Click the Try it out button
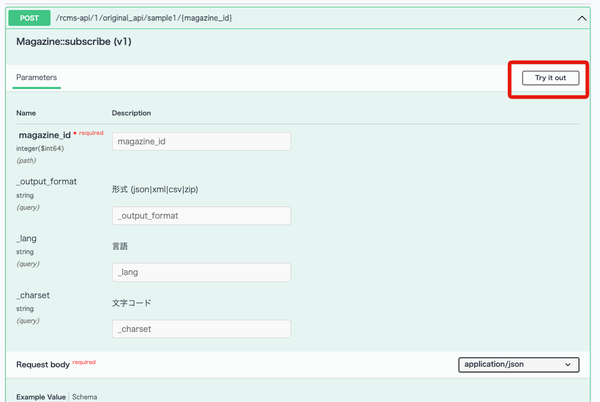Screen dimensions: 600x402 click(x=550, y=78)
